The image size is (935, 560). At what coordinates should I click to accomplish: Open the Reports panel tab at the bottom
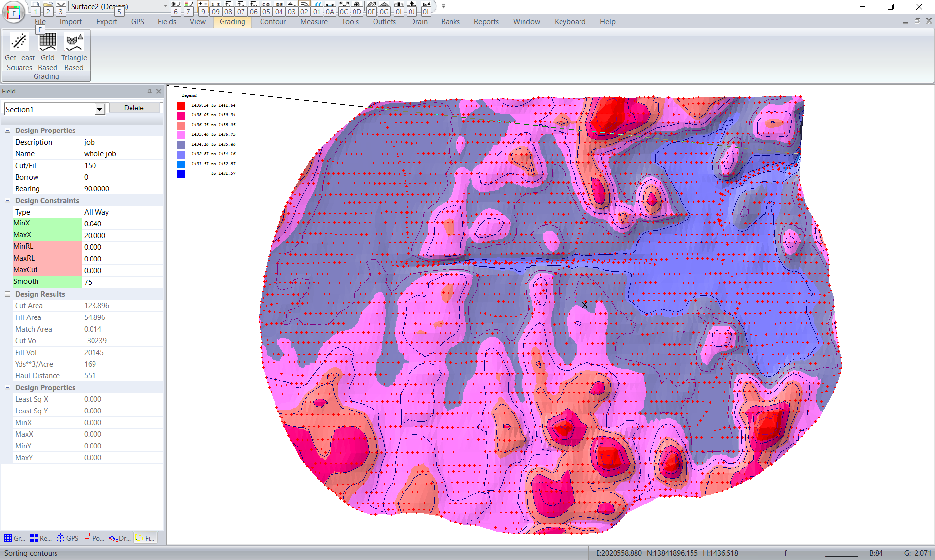click(x=40, y=538)
